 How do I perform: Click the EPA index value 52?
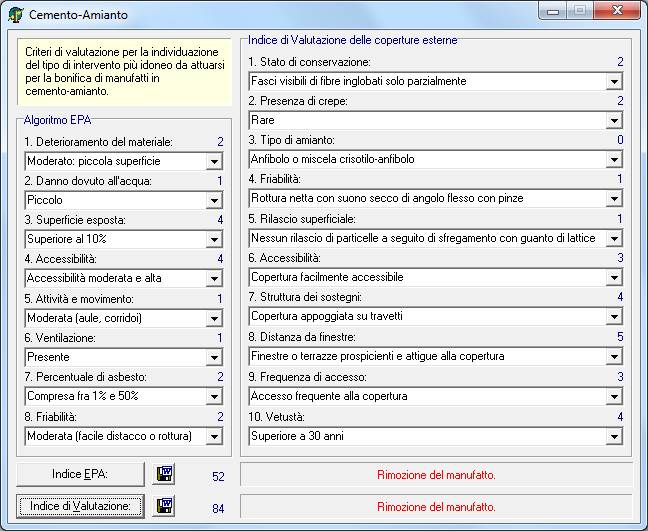[218, 476]
